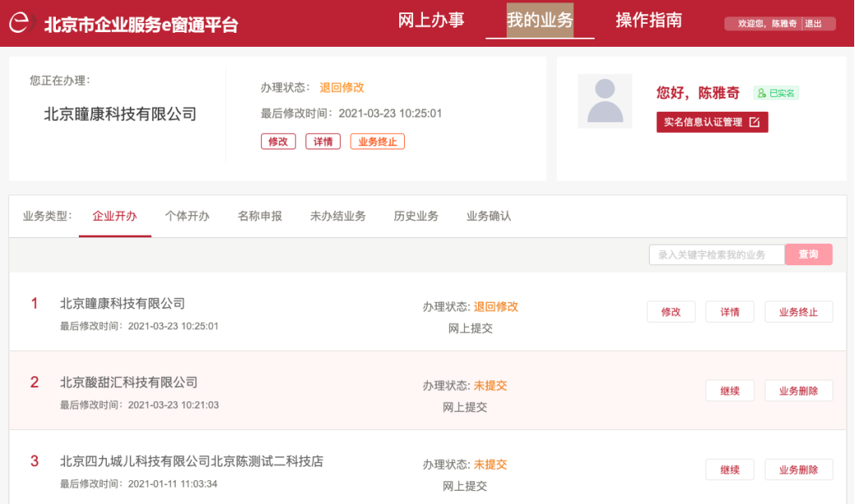Click 继续 for 北京四九城儿科技有限公司 row

pos(729,470)
